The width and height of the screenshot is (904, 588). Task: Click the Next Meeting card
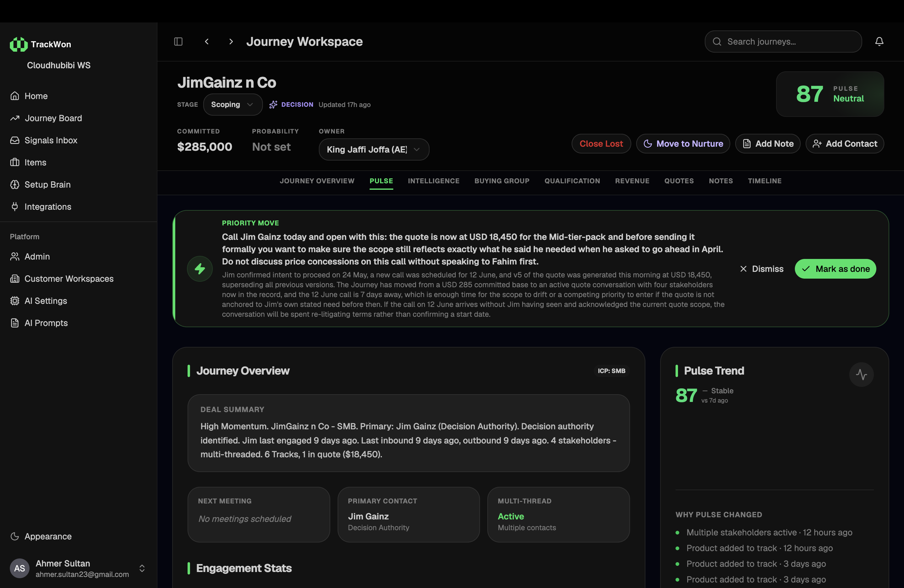tap(259, 514)
